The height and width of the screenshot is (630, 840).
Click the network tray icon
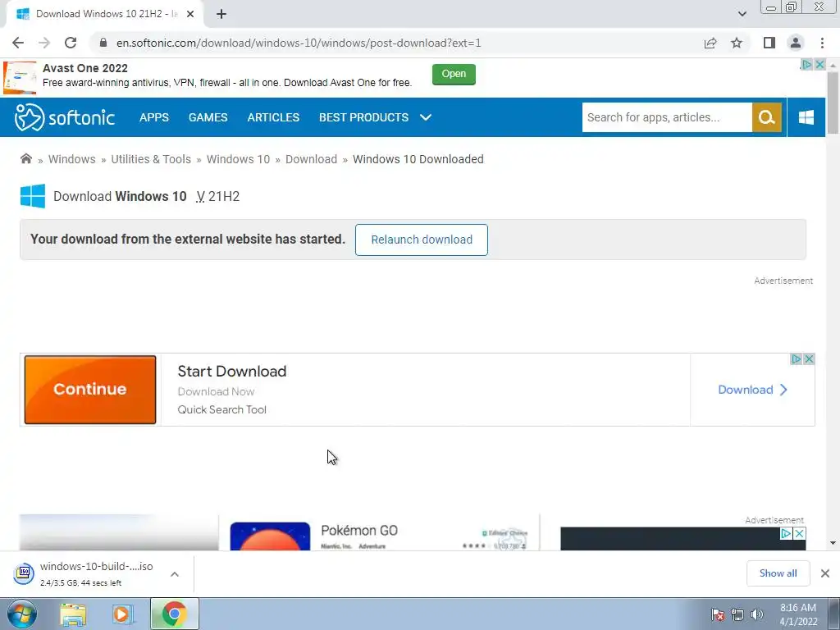click(737, 614)
